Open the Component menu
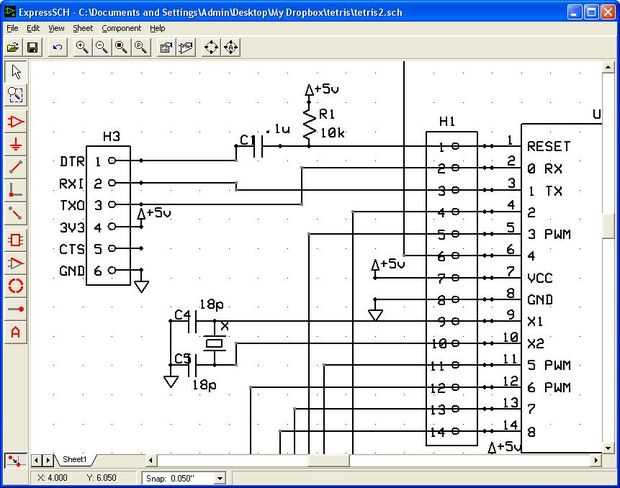 (x=121, y=28)
